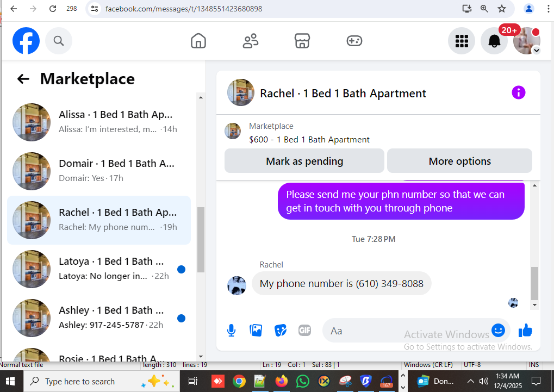Go to the Home feed icon
This screenshot has width=554, height=392.
198,41
